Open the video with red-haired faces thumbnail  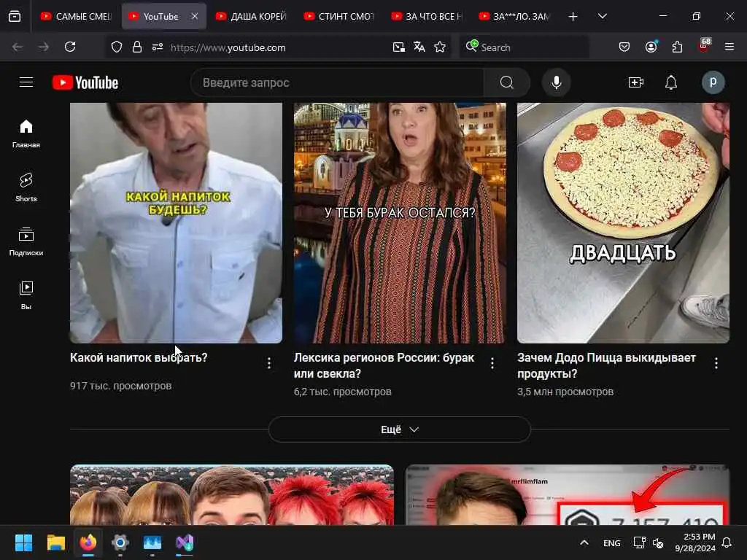click(x=232, y=495)
